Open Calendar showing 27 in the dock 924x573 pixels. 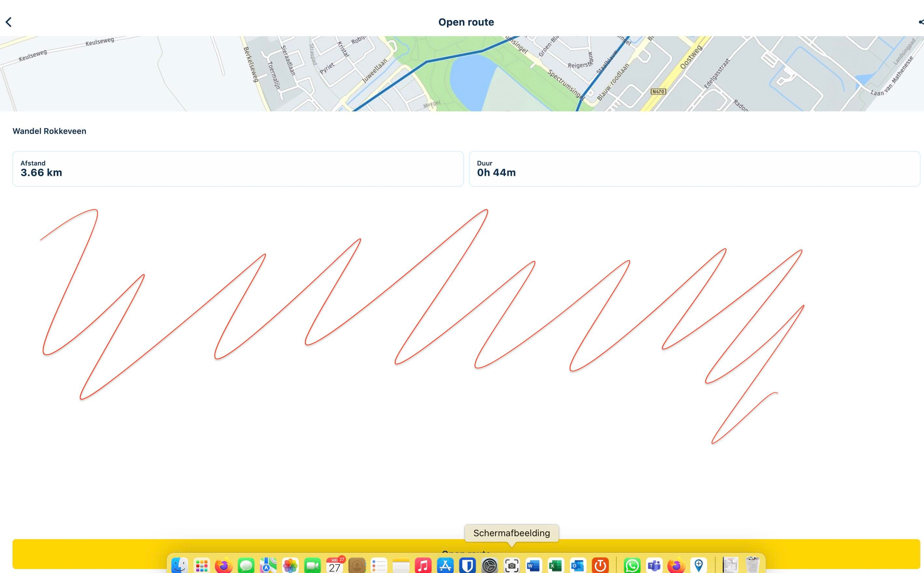(x=335, y=566)
